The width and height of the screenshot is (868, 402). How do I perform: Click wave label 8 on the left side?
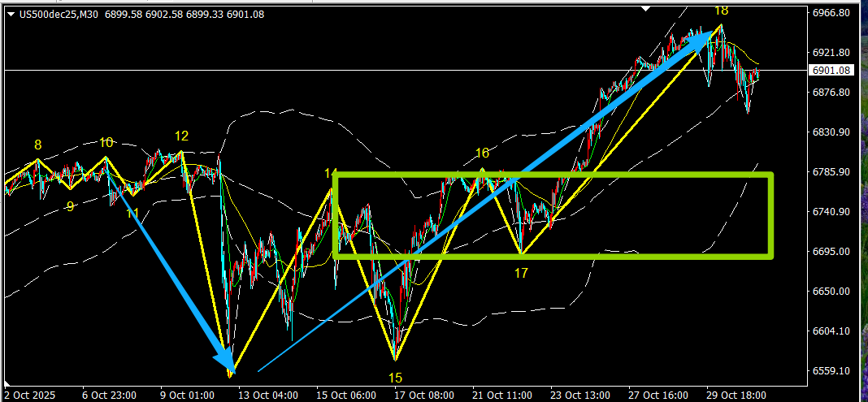click(x=37, y=145)
